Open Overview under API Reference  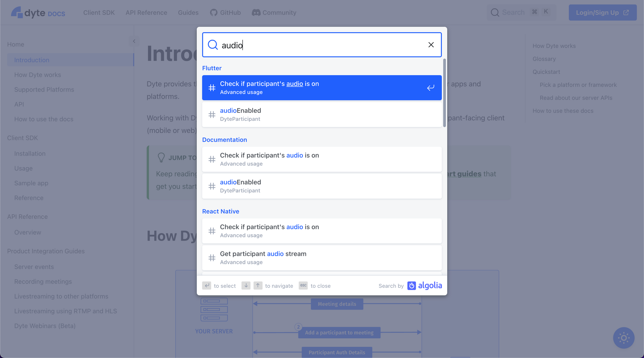[27, 232]
